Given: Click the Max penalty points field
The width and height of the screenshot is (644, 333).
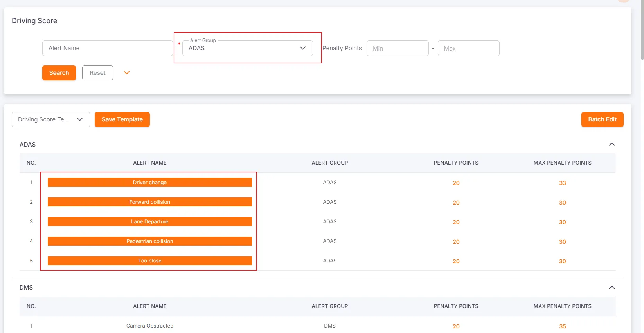Looking at the screenshot, I should (x=468, y=49).
